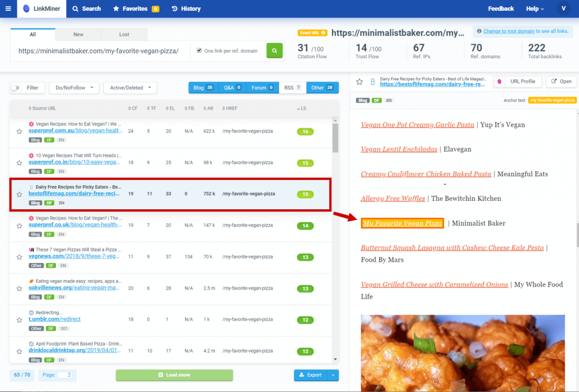Screen dimensions: 579x392
Task: Switch to the New tab
Action: coord(78,35)
